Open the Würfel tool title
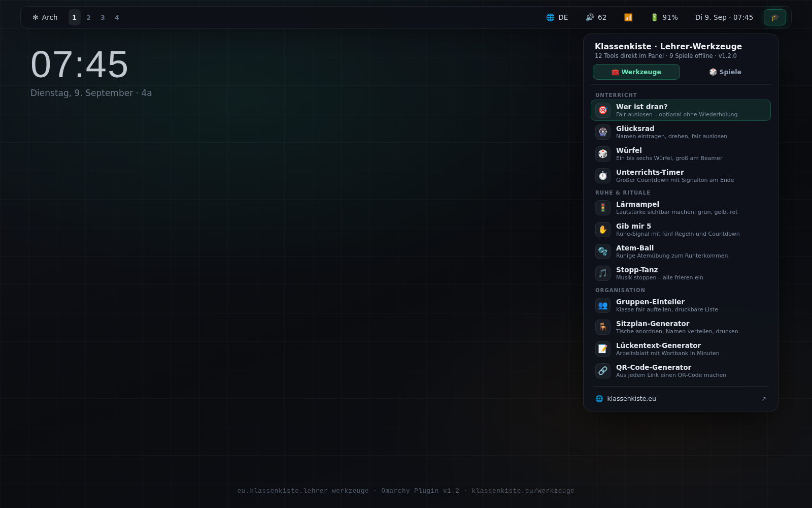Image resolution: width=812 pixels, height=508 pixels. coord(629,150)
